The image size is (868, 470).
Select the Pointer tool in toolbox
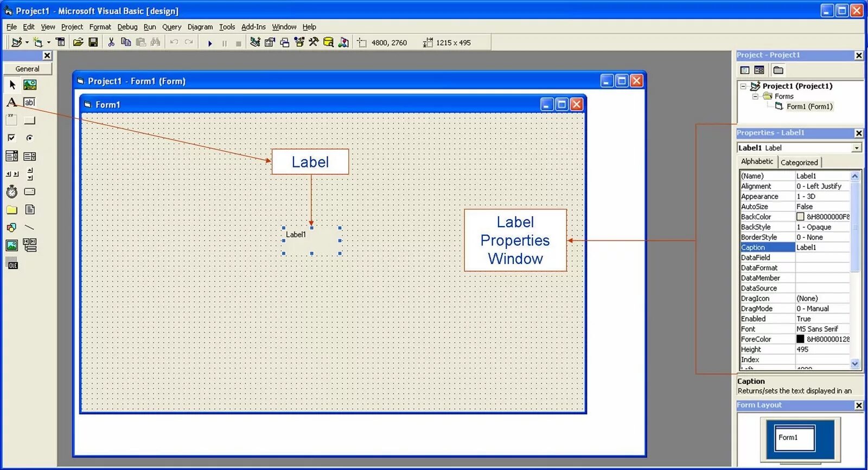pos(12,85)
